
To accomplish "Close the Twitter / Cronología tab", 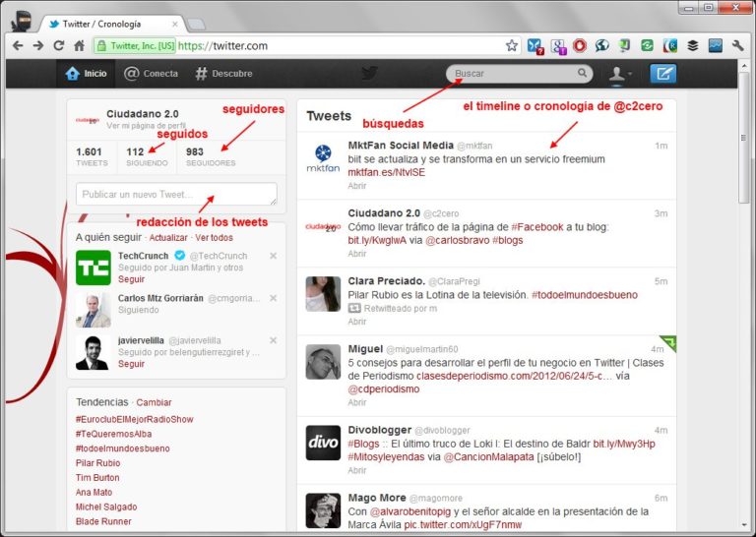I will point(174,24).
